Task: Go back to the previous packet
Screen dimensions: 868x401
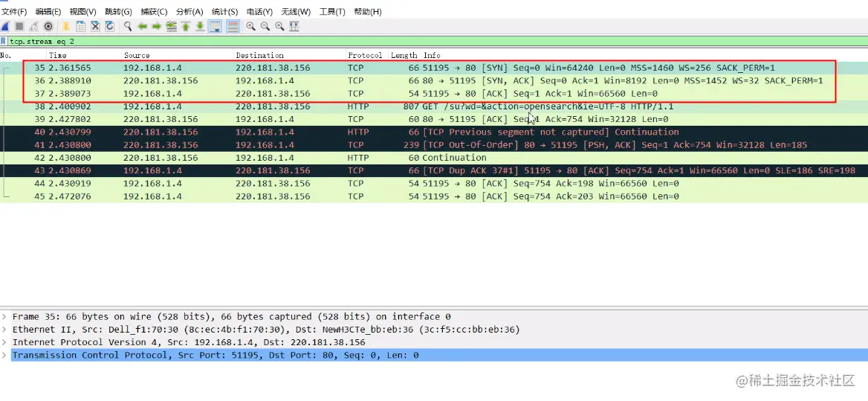Action: (142, 26)
